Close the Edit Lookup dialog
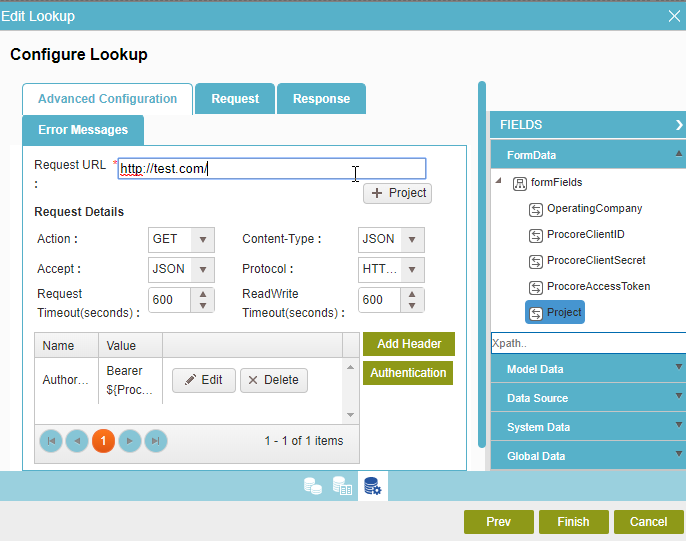The width and height of the screenshot is (686, 541). pyautogui.click(x=674, y=15)
